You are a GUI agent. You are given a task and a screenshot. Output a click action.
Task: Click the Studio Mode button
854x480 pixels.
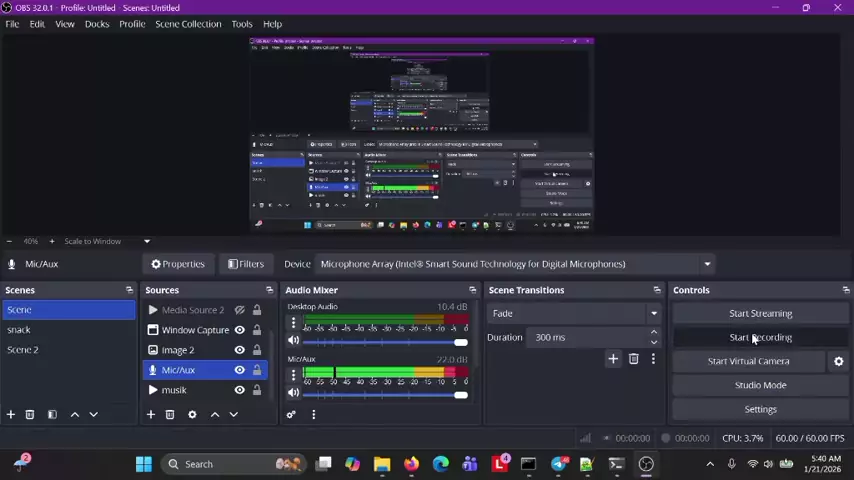point(760,385)
